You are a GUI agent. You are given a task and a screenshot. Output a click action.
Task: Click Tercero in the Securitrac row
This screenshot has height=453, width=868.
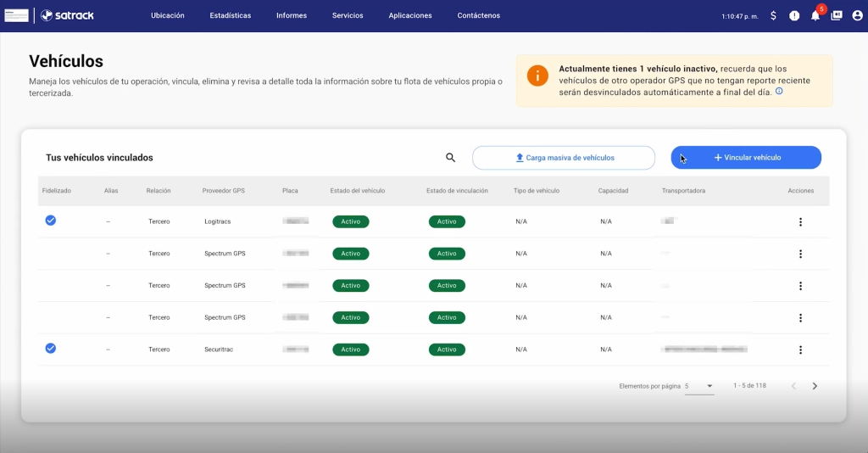click(159, 350)
